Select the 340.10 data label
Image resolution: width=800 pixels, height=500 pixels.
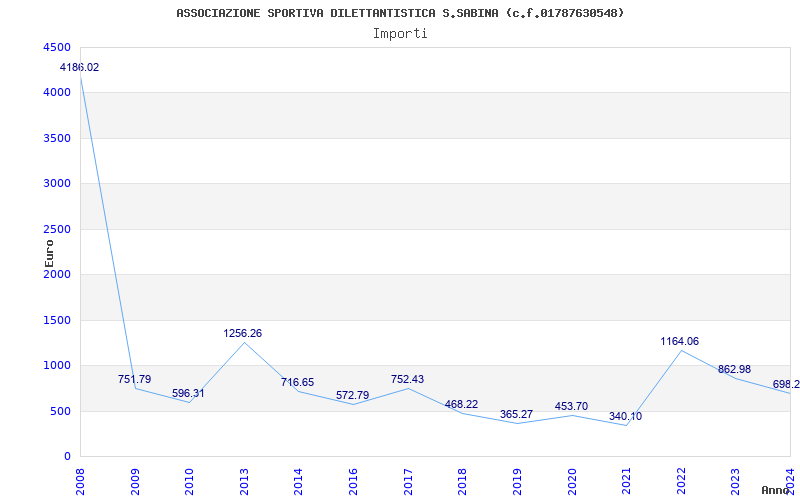(x=626, y=416)
